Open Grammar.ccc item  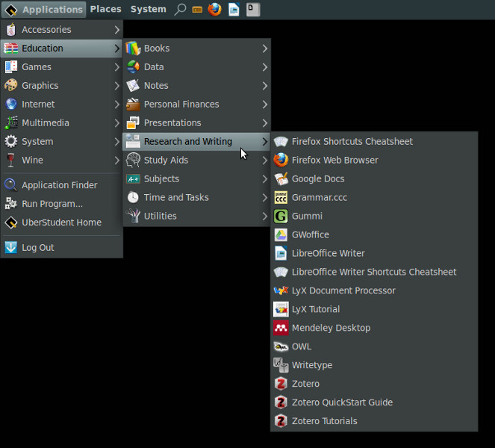pos(319,197)
